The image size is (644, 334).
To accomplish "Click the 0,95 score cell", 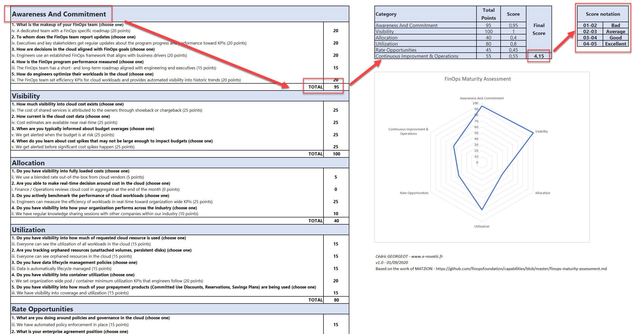I will (513, 25).
